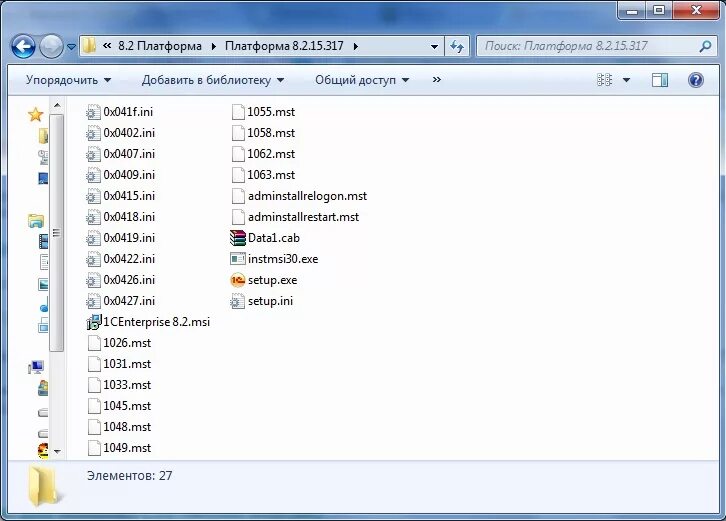726x521 pixels.
Task: Select file 1062.mst
Action: (x=263, y=154)
